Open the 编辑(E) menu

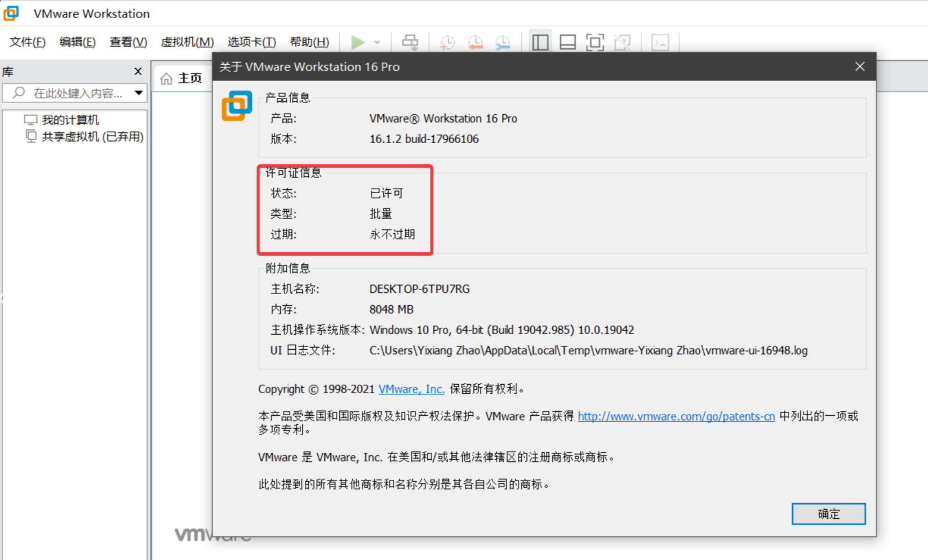pos(78,42)
